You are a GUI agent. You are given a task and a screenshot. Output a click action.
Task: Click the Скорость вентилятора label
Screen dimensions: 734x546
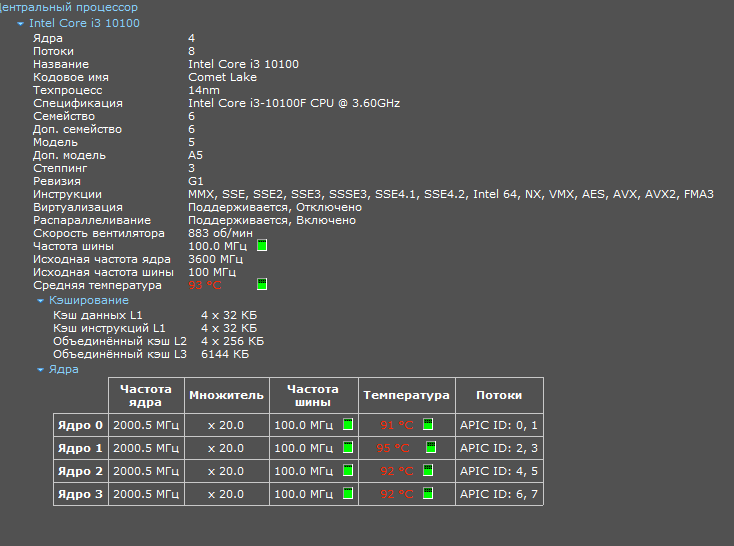pyautogui.click(x=99, y=233)
